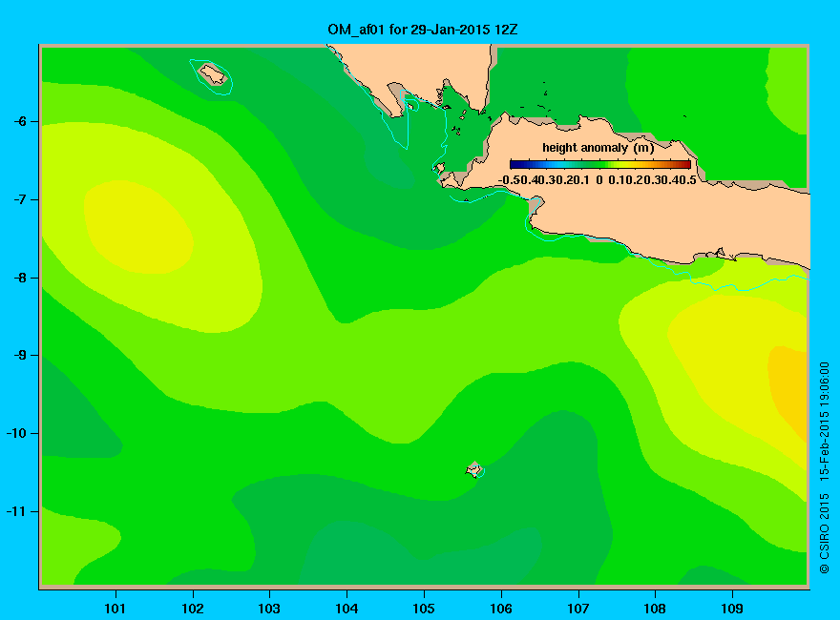Image resolution: width=840 pixels, height=620 pixels.
Task: Click latitude axis label -7
Action: (x=20, y=199)
